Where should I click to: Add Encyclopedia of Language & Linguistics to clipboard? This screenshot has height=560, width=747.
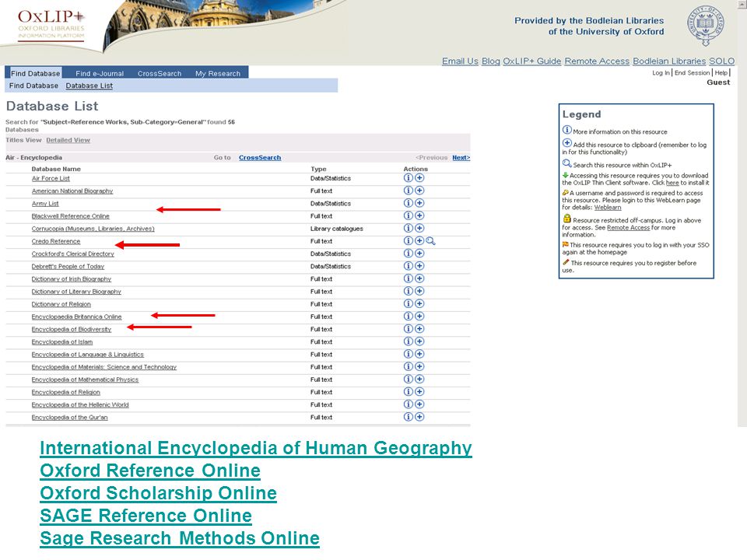click(419, 355)
